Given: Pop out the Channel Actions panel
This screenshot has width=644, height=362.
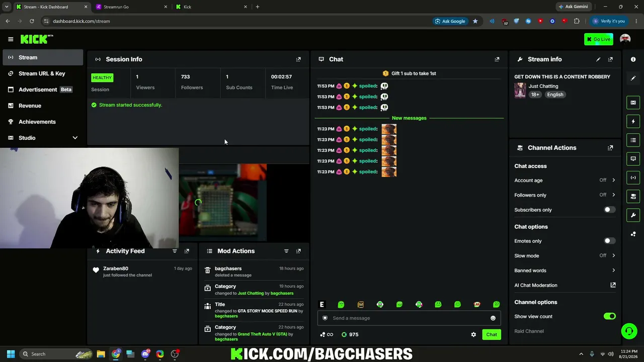Looking at the screenshot, I should [x=610, y=148].
